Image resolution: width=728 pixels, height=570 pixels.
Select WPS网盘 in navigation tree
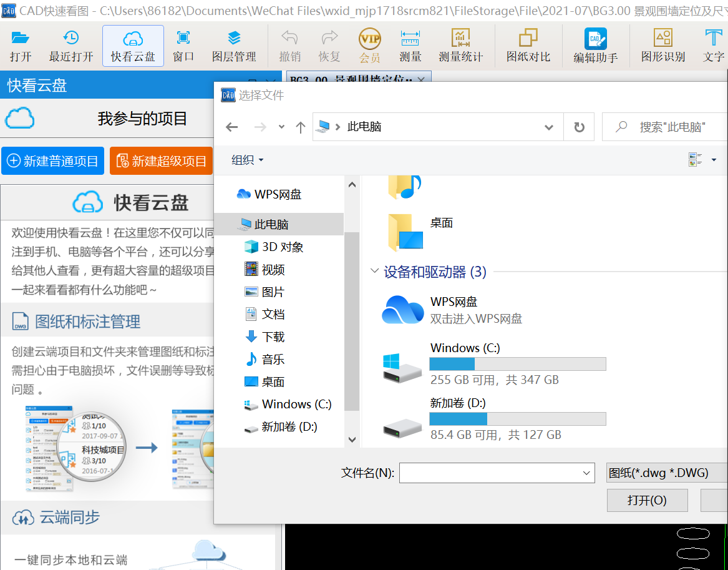269,194
